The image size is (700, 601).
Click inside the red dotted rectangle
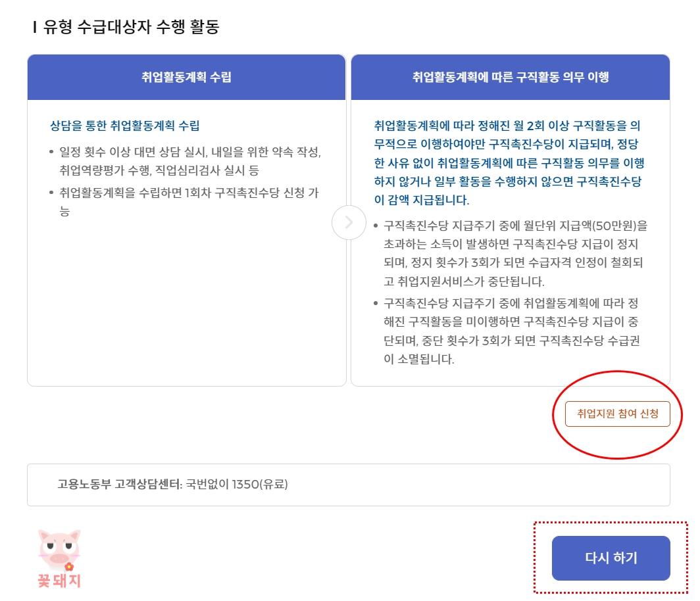611,558
